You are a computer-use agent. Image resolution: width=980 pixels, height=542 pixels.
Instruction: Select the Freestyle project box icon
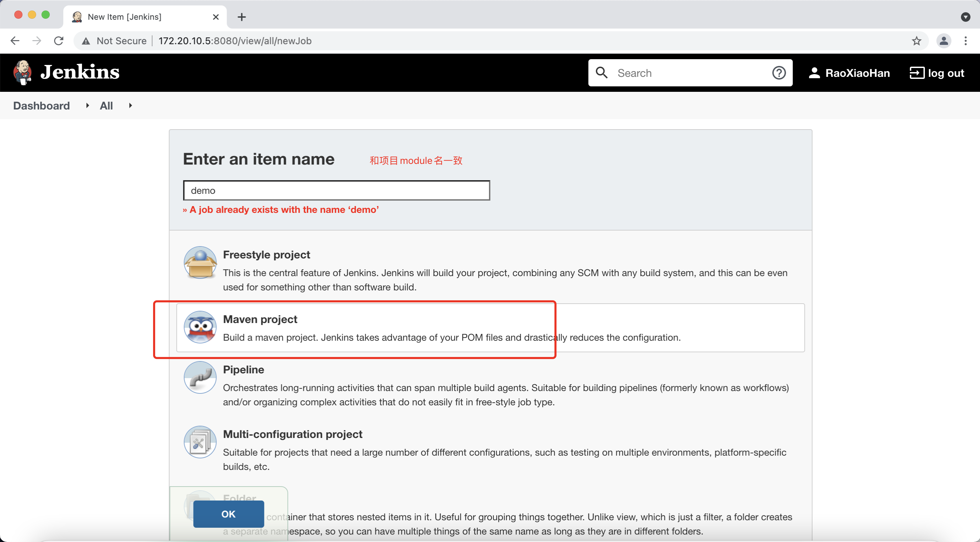[x=200, y=262]
